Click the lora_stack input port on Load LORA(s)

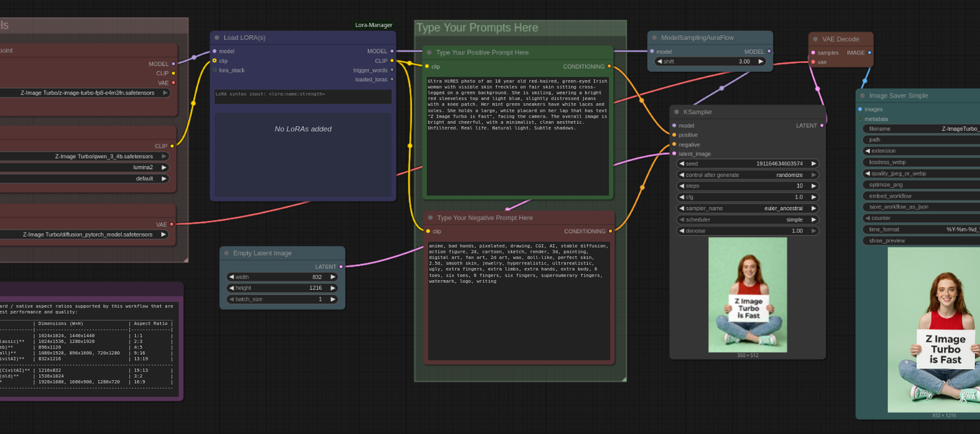pos(215,70)
